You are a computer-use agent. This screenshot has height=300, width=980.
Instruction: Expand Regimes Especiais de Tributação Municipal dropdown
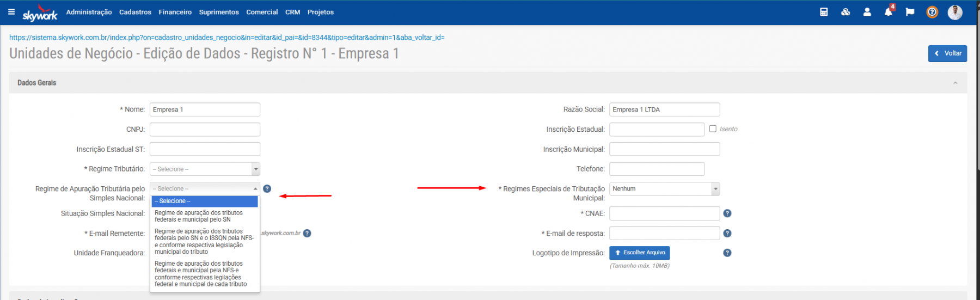tap(664, 189)
